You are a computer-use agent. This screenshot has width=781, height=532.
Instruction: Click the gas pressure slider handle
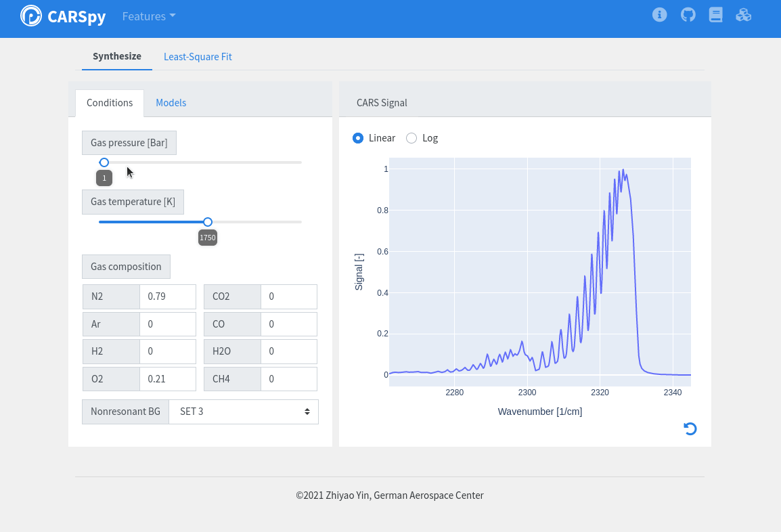point(104,162)
